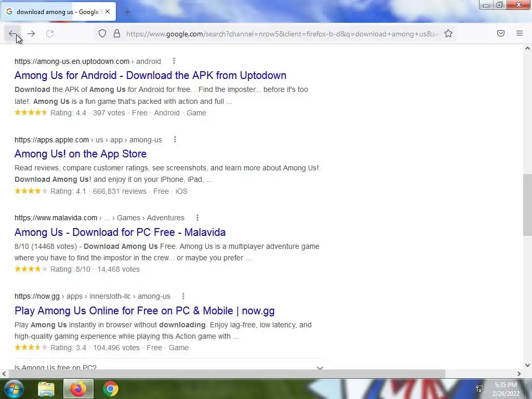Launch Google Chrome from the taskbar
Viewport: 532px width, 399px height.
tap(111, 389)
